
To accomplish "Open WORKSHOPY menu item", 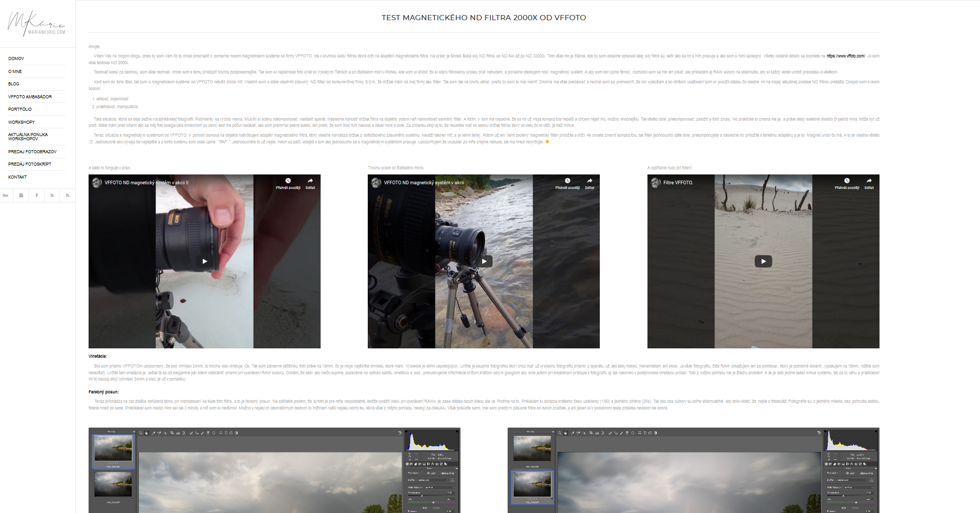I will click(x=22, y=122).
